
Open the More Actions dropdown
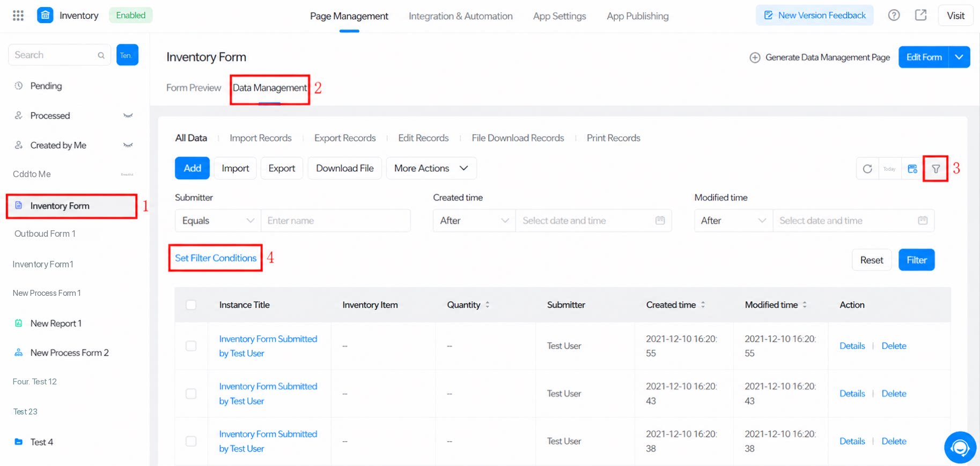[431, 168]
